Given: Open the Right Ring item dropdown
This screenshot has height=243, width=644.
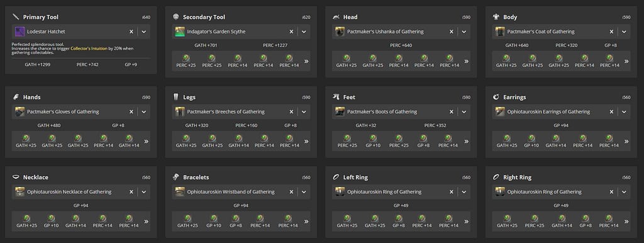Looking at the screenshot, I should pos(624,192).
